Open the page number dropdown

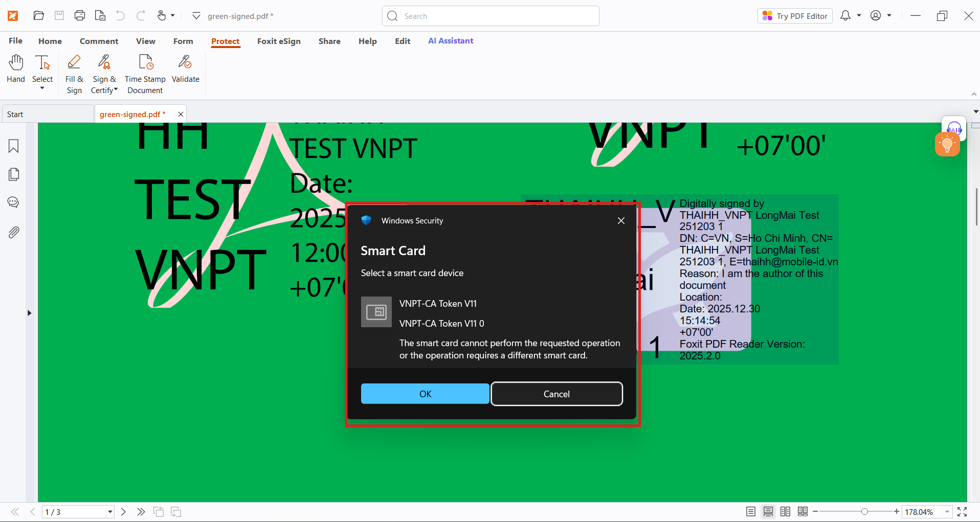110,512
